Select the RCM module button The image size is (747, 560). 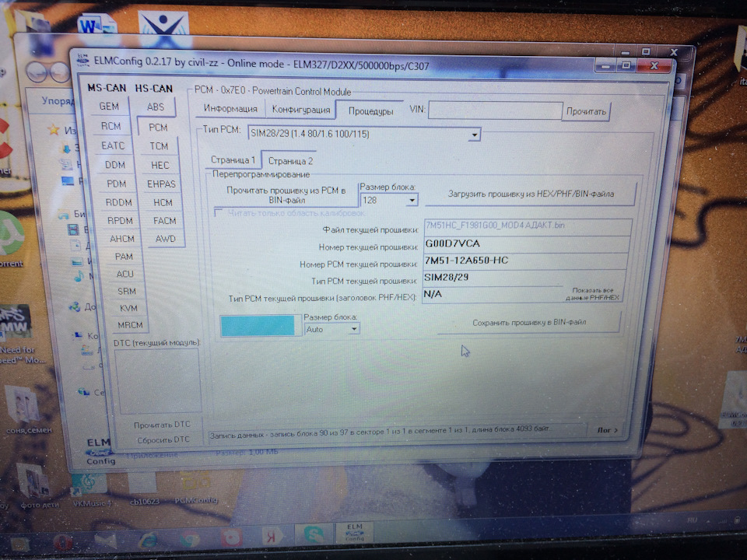click(x=110, y=126)
